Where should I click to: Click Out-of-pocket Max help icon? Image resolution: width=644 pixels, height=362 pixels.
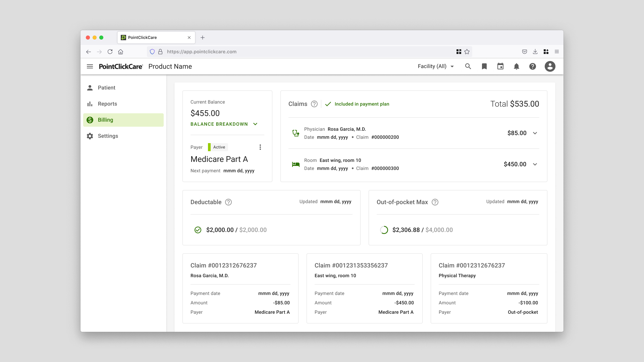coord(435,202)
